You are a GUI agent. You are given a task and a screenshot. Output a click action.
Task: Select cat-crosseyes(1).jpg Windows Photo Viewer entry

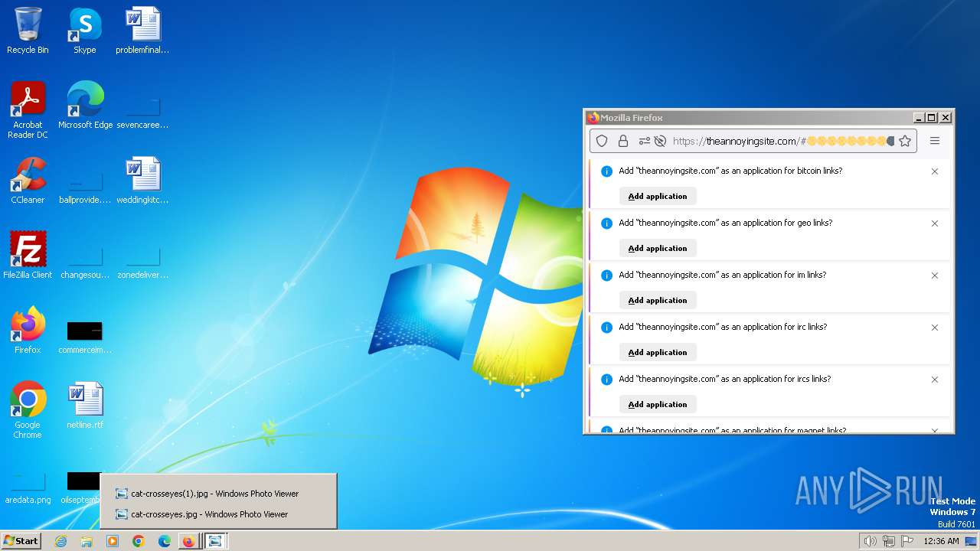[x=218, y=494]
